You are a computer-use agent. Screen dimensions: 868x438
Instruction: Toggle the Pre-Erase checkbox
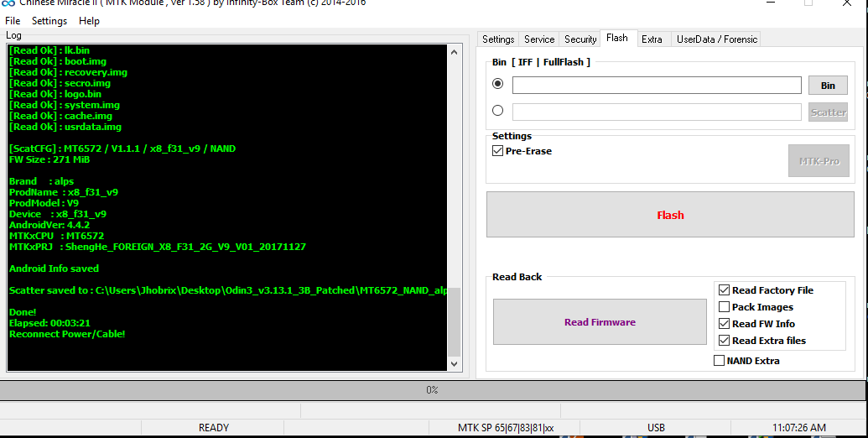coord(497,151)
